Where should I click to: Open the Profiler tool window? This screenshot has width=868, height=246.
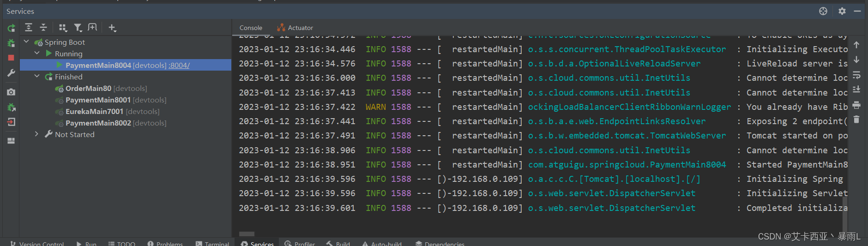[x=300, y=243]
